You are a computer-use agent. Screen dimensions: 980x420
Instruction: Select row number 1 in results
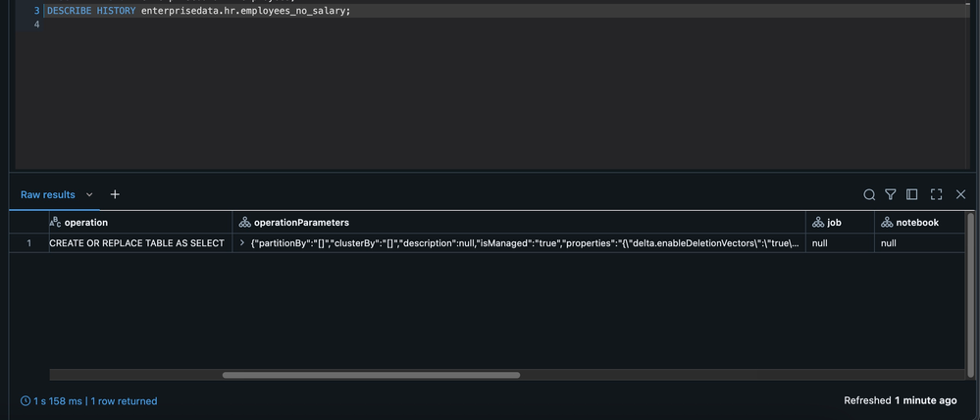click(x=29, y=243)
